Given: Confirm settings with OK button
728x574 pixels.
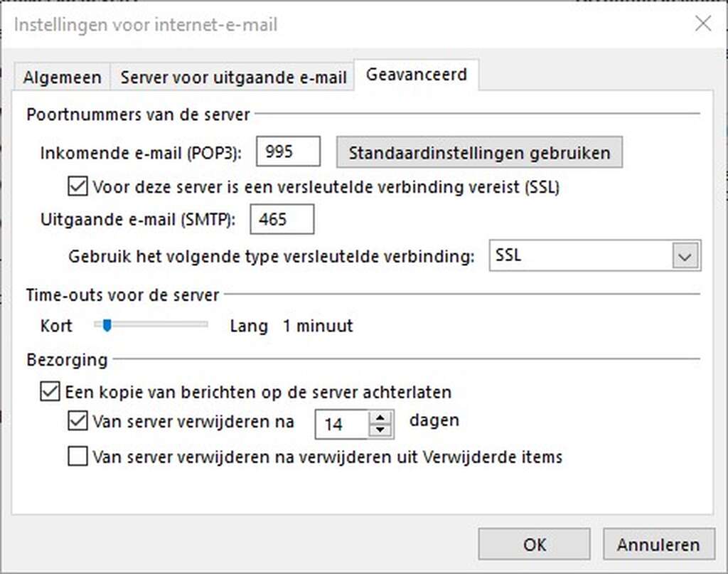Looking at the screenshot, I should [534, 545].
